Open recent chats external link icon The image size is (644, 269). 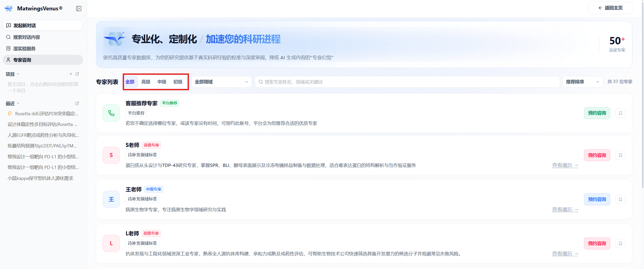pos(77,103)
